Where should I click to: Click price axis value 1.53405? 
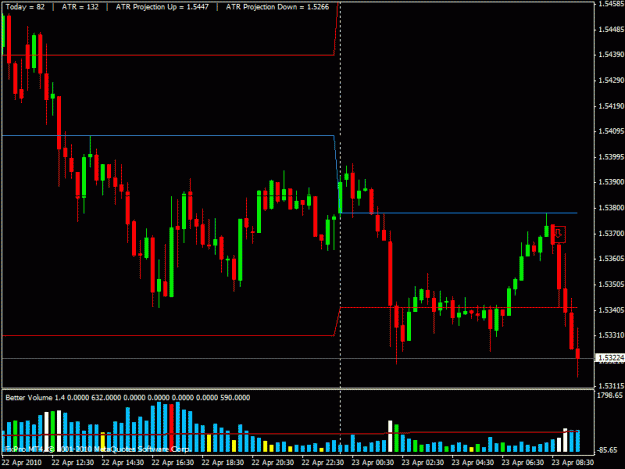pos(611,310)
